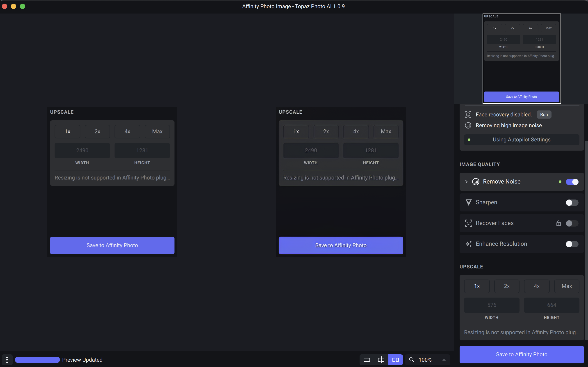Select Max upscale in right panel
This screenshot has width=588, height=367.
(x=566, y=286)
